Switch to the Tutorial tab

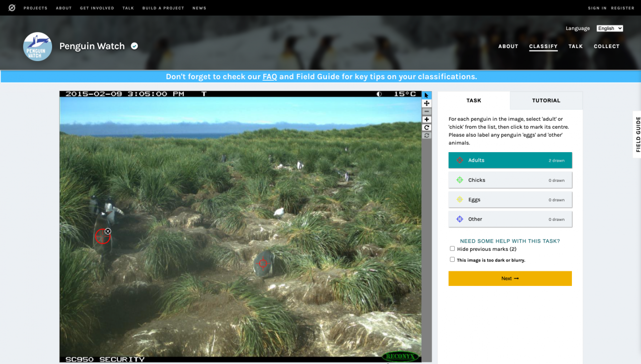[x=546, y=101]
